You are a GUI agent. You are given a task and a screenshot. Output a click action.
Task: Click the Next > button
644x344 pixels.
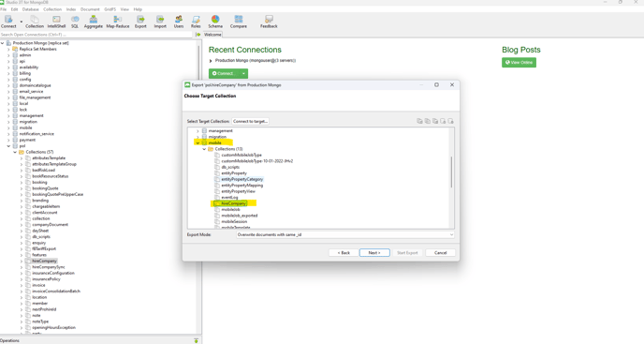pos(374,253)
